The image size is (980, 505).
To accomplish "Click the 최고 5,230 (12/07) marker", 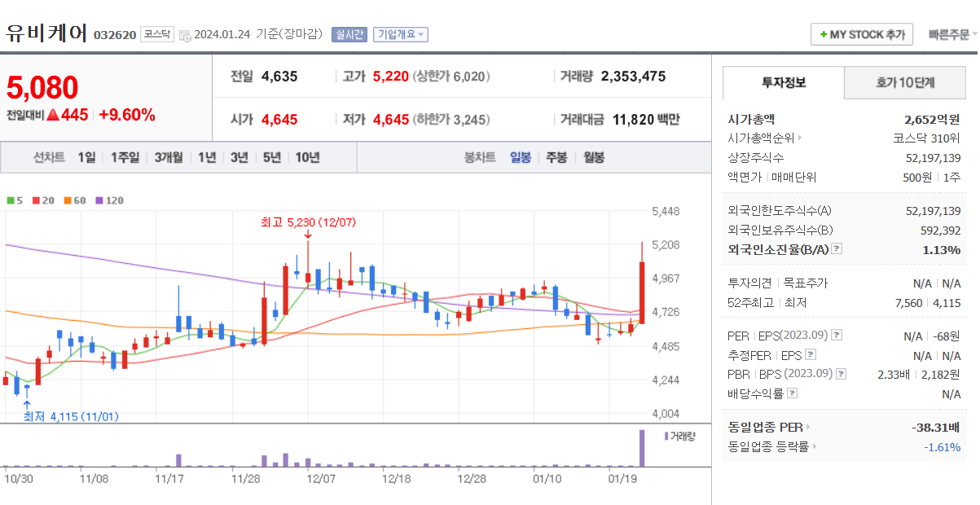I will [308, 222].
